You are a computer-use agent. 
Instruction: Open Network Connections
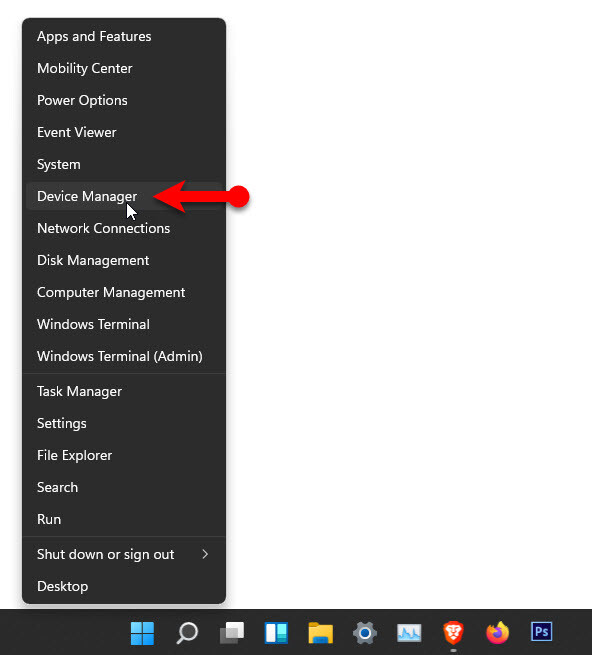(124, 228)
